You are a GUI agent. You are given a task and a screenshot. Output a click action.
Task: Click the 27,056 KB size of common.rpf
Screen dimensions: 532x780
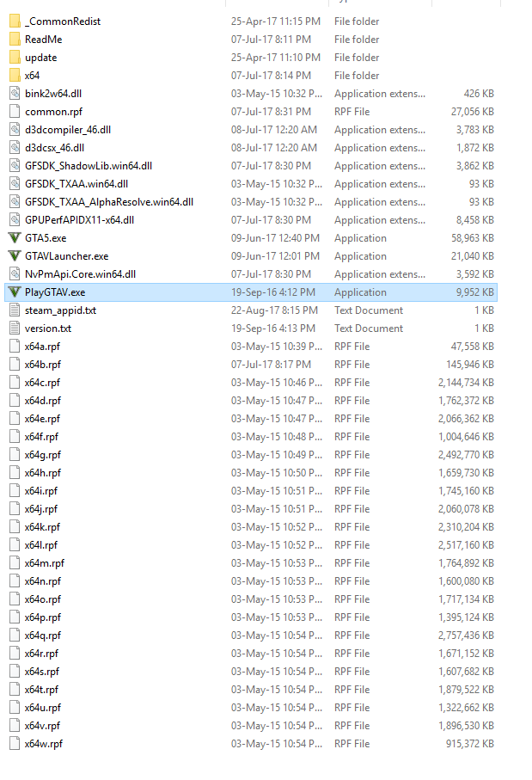473,112
